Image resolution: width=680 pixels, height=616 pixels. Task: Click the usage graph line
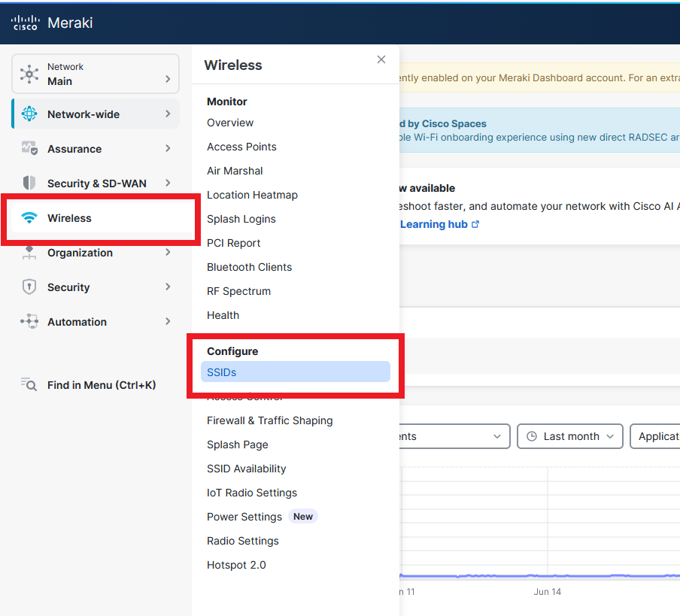point(539,576)
